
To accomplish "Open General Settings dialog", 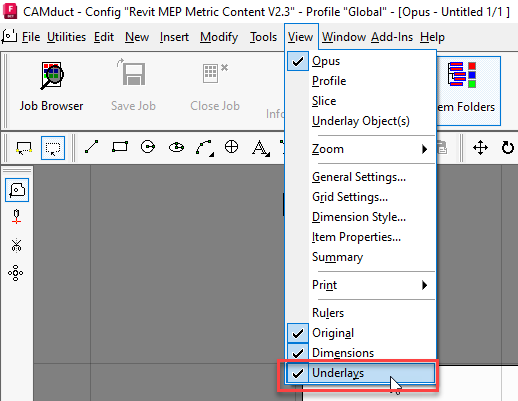I will click(x=361, y=177).
